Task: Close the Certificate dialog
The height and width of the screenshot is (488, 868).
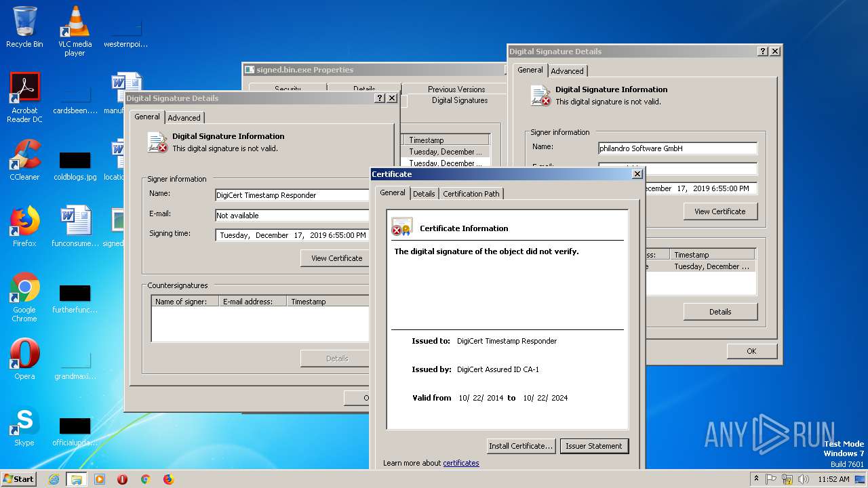Action: [x=637, y=174]
